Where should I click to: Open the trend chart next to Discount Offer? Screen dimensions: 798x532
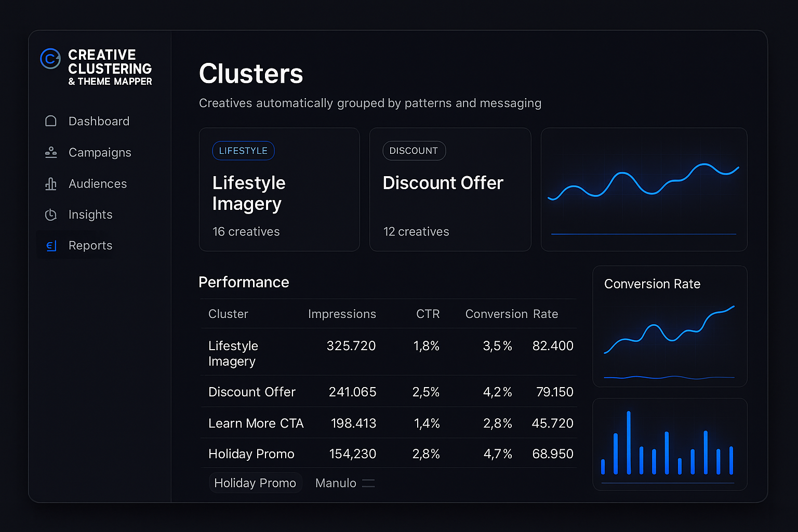(644, 189)
